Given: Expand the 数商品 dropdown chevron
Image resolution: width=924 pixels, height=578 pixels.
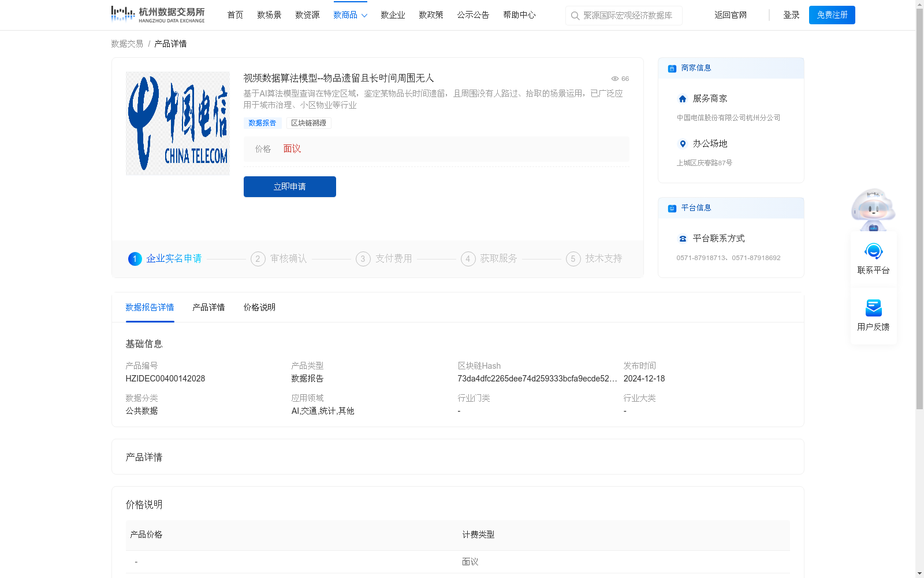Looking at the screenshot, I should [364, 16].
